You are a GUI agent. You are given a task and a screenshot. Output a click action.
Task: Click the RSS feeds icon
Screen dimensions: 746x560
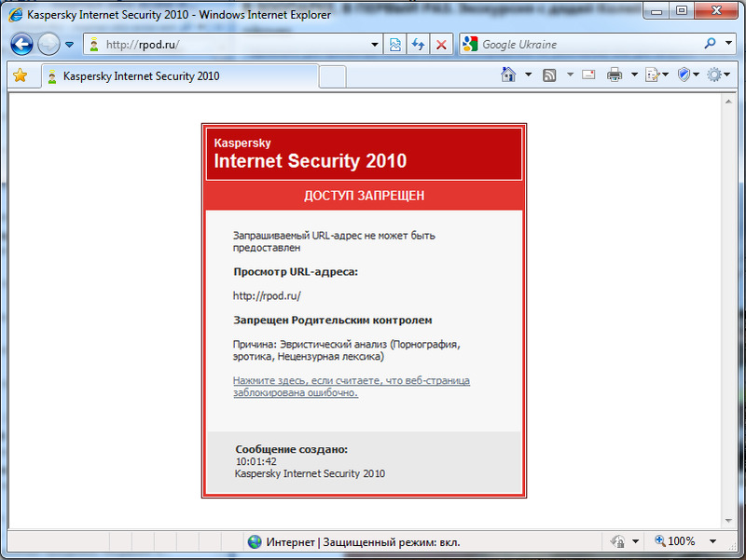(x=549, y=75)
